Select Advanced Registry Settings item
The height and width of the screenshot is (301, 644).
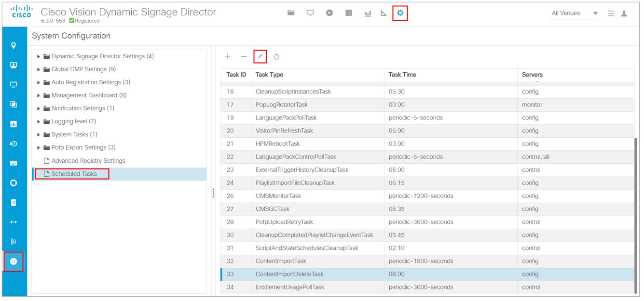[x=88, y=161]
